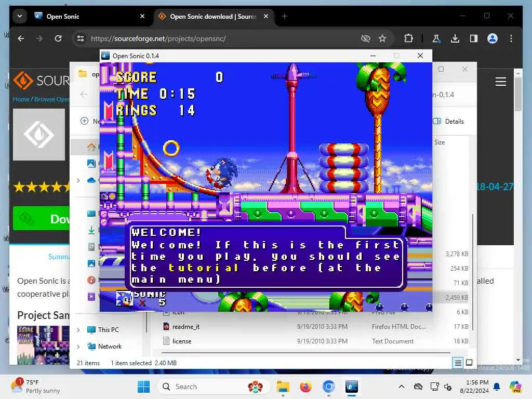Open Chrome extensions puzzle icon
532x399 pixels.
point(408,38)
